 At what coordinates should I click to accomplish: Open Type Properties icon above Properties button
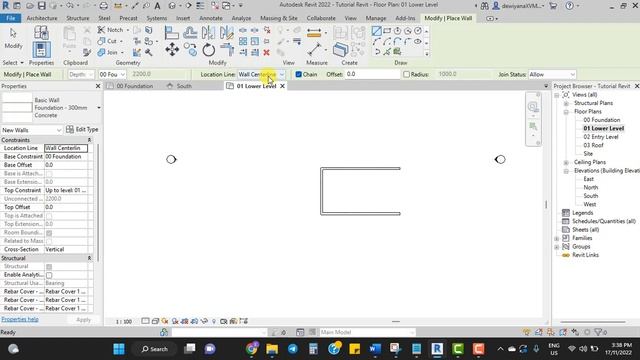41,32
